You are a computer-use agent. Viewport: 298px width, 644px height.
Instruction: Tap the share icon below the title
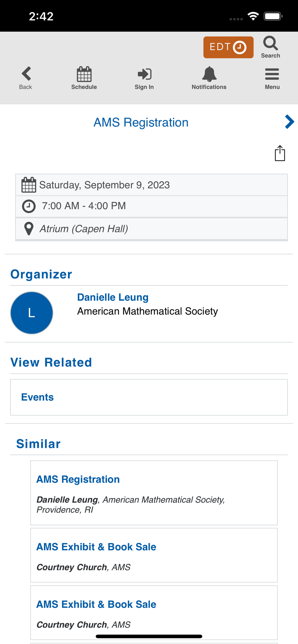[280, 153]
